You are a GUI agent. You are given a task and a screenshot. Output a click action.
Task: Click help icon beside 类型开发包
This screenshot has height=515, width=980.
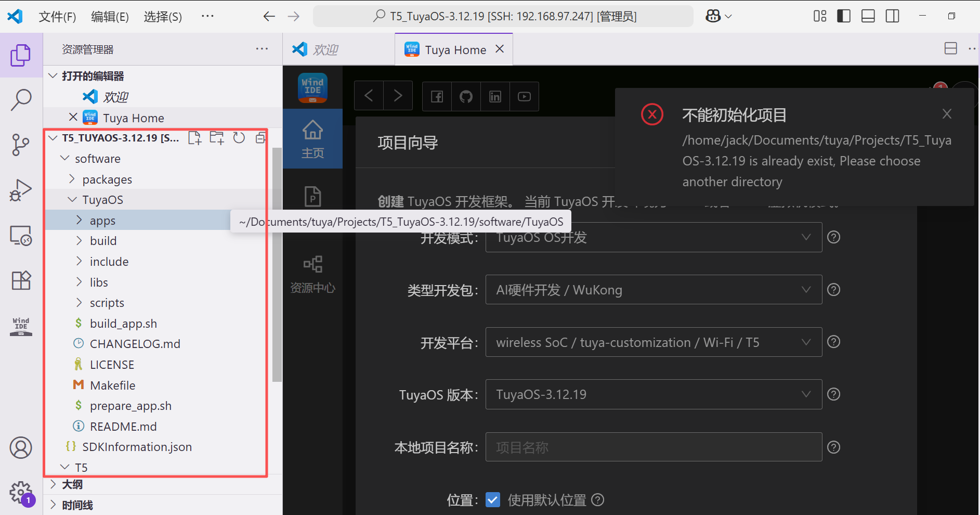833,290
